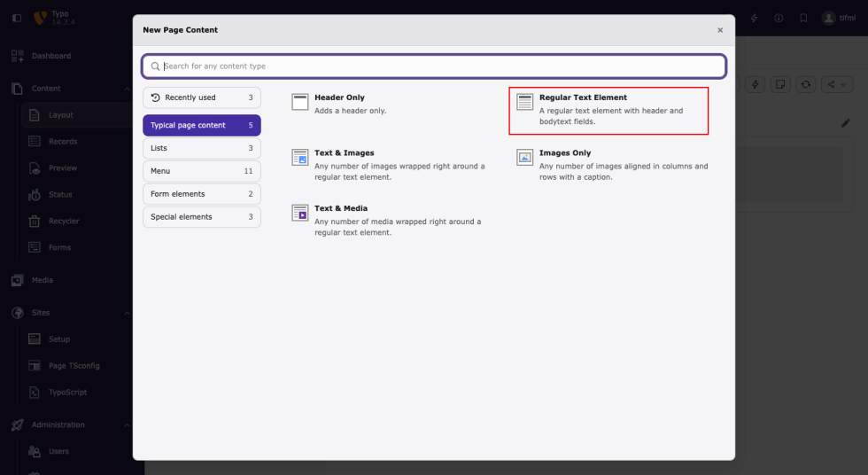This screenshot has height=475, width=868.
Task: Click the Images Only icon
Action: click(524, 157)
